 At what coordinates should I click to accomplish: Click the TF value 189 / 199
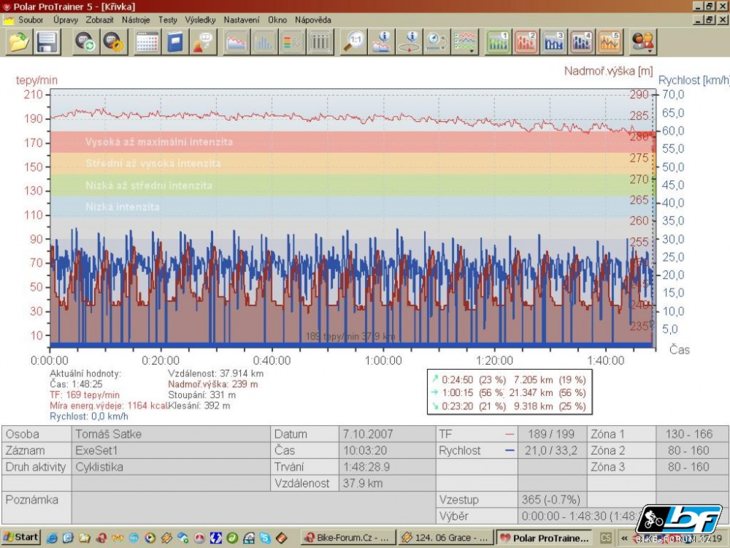552,434
